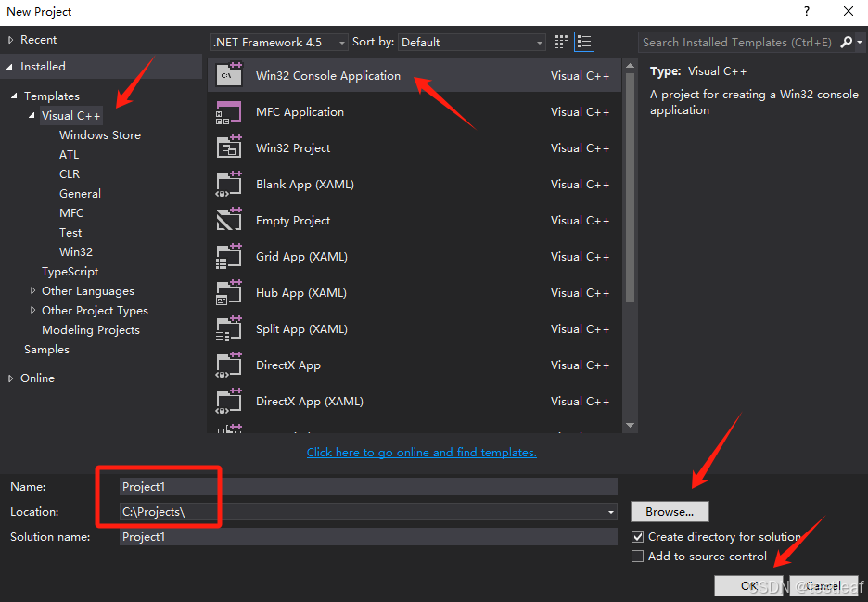
Task: Open the Location path dropdown arrow
Action: (610, 511)
